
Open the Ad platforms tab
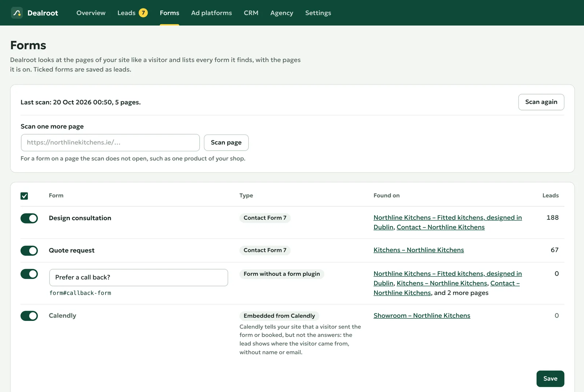point(211,13)
